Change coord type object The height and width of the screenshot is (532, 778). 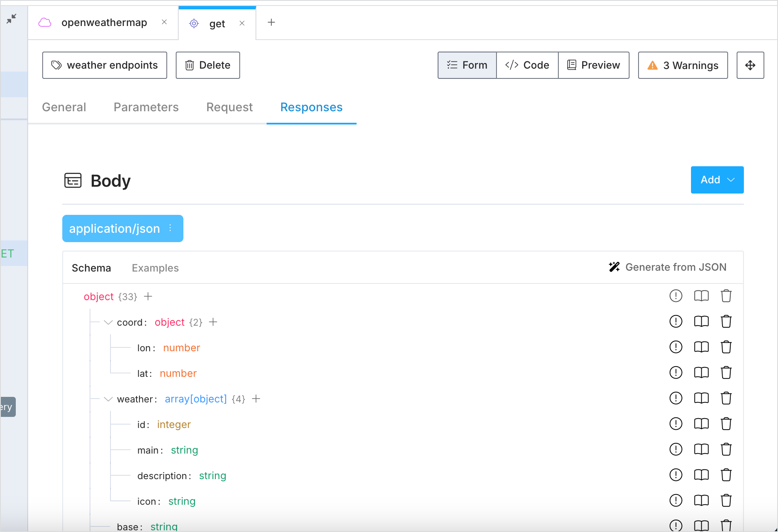pyautogui.click(x=170, y=322)
